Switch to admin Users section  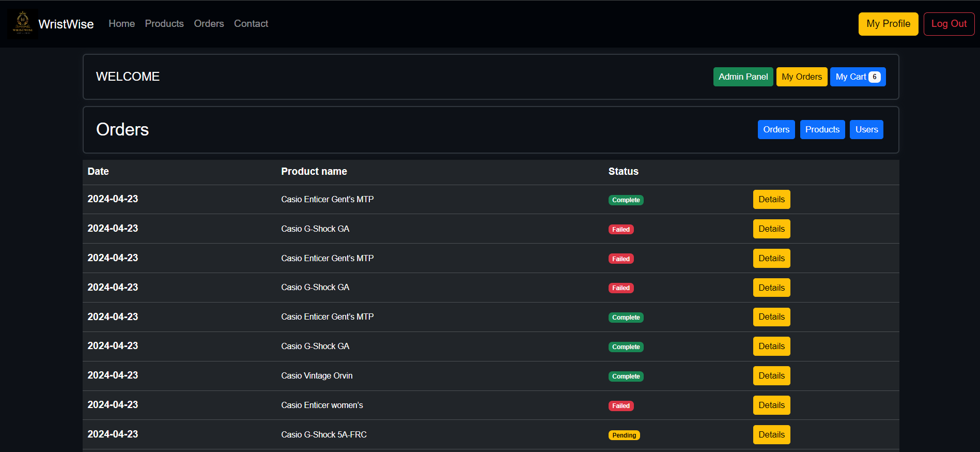(866, 130)
